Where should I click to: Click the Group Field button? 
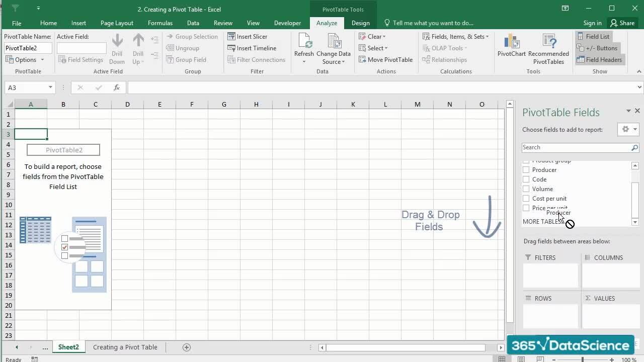point(186,59)
